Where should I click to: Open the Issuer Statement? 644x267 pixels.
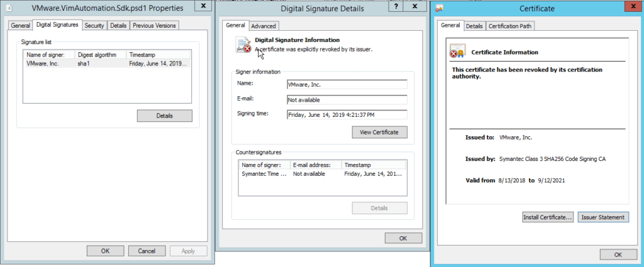pos(602,217)
